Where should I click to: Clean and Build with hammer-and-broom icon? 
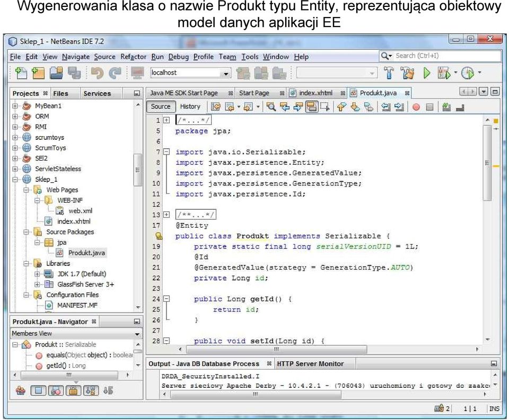(x=407, y=73)
